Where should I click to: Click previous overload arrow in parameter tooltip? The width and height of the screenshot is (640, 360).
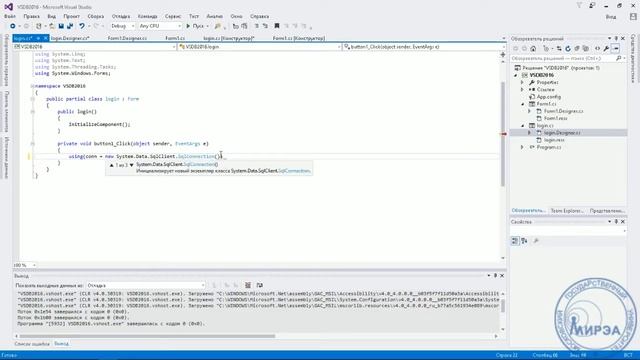click(x=111, y=165)
